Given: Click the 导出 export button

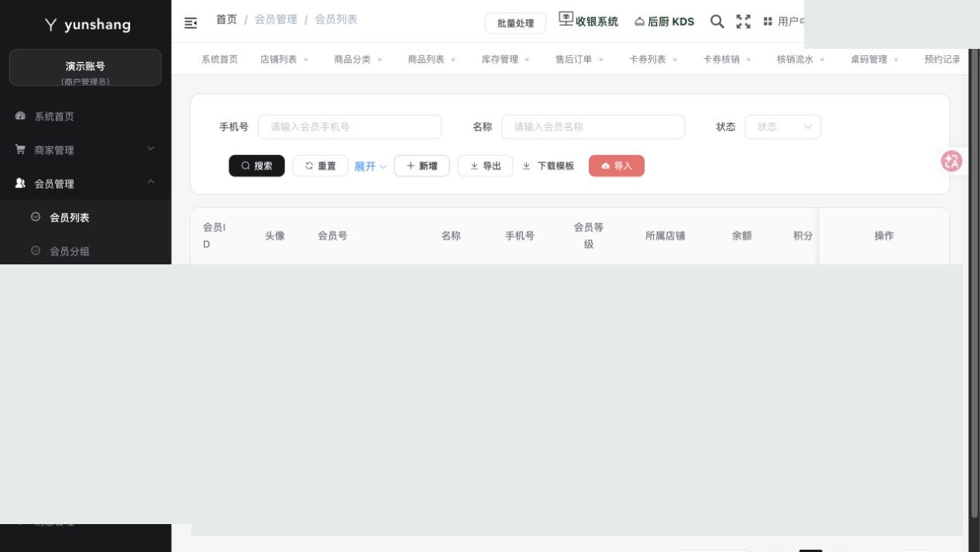Looking at the screenshot, I should point(485,166).
